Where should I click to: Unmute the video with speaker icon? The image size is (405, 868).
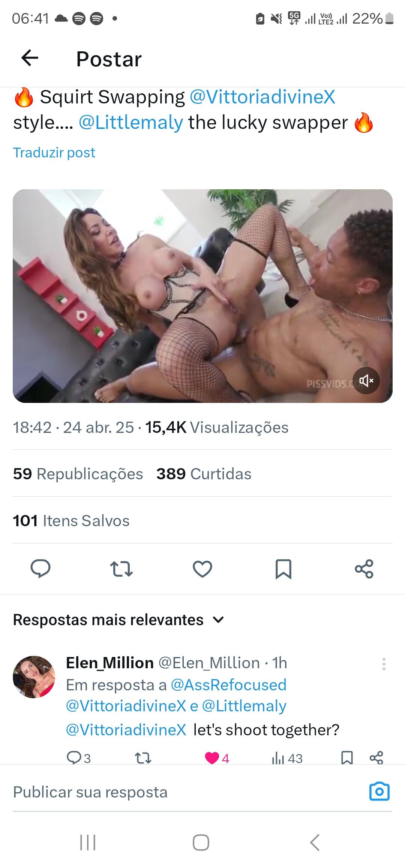(366, 381)
